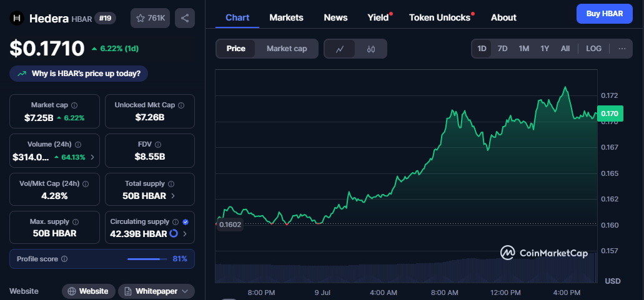Click the green 0.170 current price label

(x=610, y=113)
